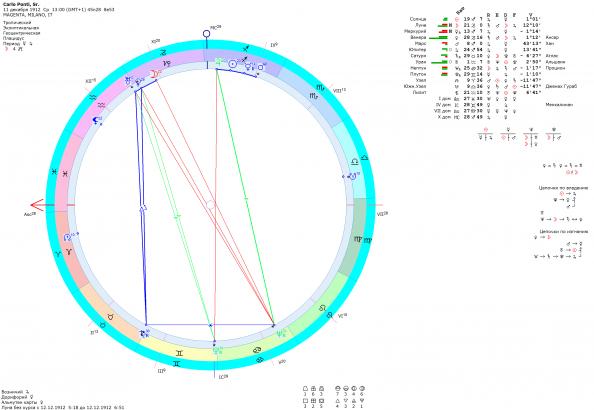The height and width of the screenshot is (410, 594).
Task: Click the Neptune glyph in Cancer sector
Action: 281,333
